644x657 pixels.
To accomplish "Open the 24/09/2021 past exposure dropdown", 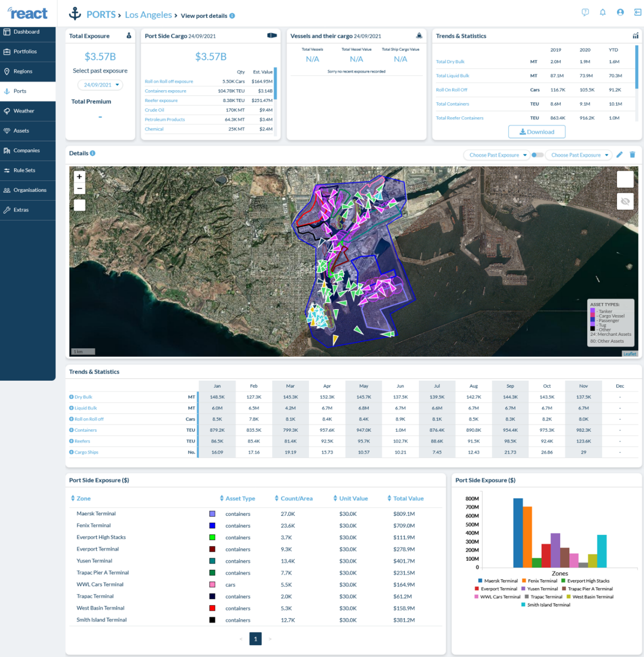I will tap(100, 85).
